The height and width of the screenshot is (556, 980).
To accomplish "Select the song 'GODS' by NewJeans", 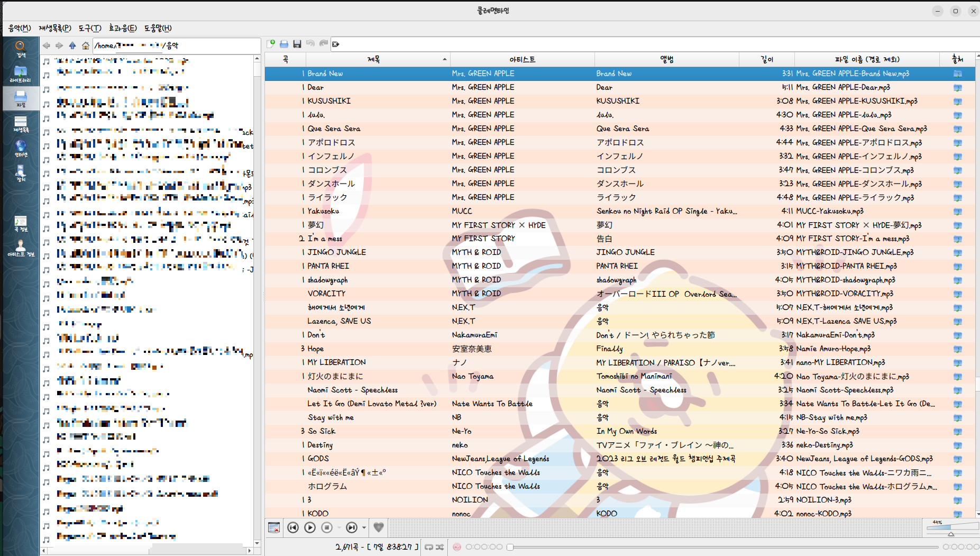I will click(620, 459).
